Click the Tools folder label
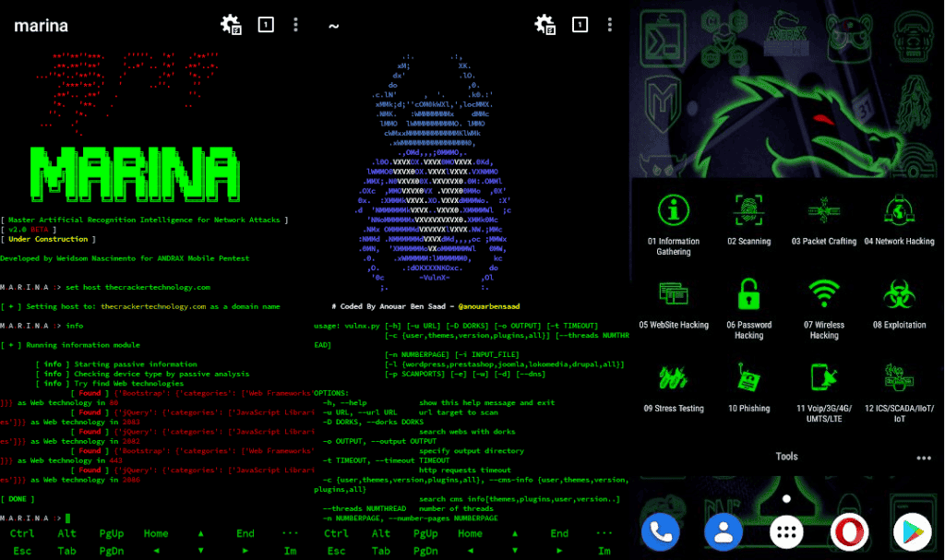 point(786,457)
